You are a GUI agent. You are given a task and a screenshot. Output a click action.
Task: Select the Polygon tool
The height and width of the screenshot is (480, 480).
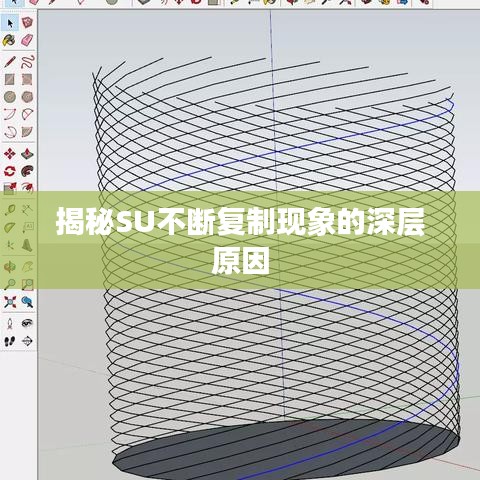click(27, 97)
